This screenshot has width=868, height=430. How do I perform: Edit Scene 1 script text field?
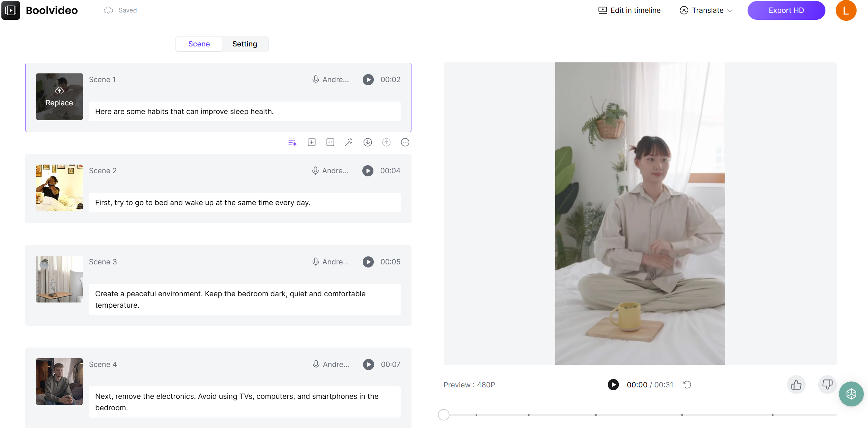245,112
